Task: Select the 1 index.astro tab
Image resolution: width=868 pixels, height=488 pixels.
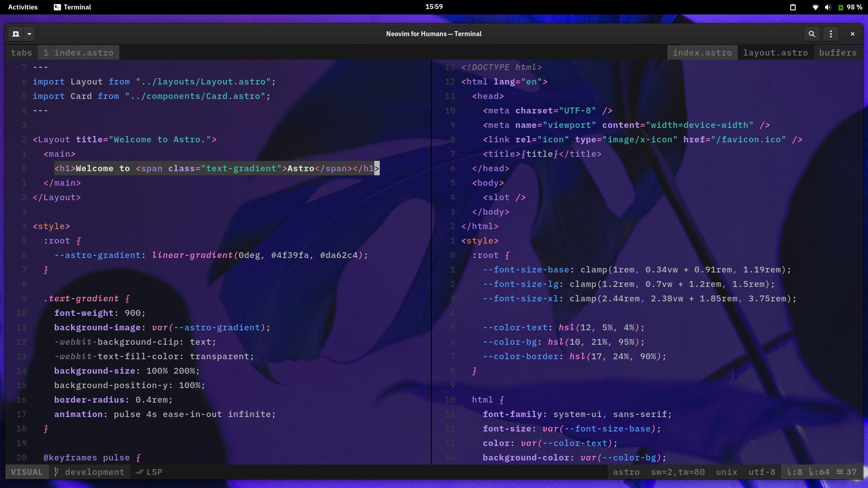Action: (79, 53)
